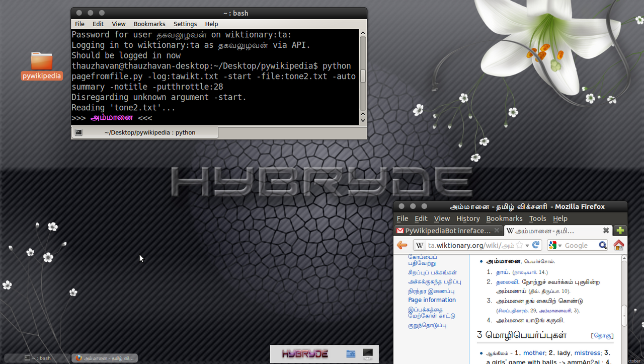The width and height of the screenshot is (644, 364).
Task: Click the Wiktionary site icon in URL bar
Action: pos(420,245)
